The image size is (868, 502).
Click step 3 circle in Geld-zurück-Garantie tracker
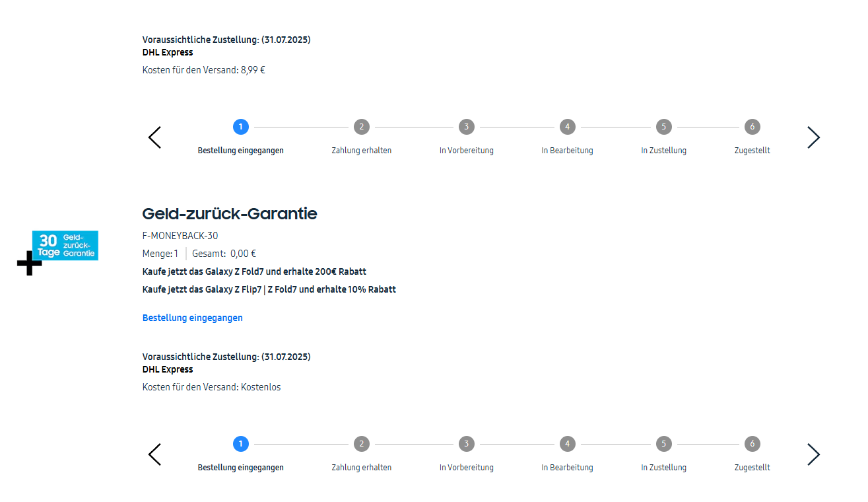(x=467, y=444)
